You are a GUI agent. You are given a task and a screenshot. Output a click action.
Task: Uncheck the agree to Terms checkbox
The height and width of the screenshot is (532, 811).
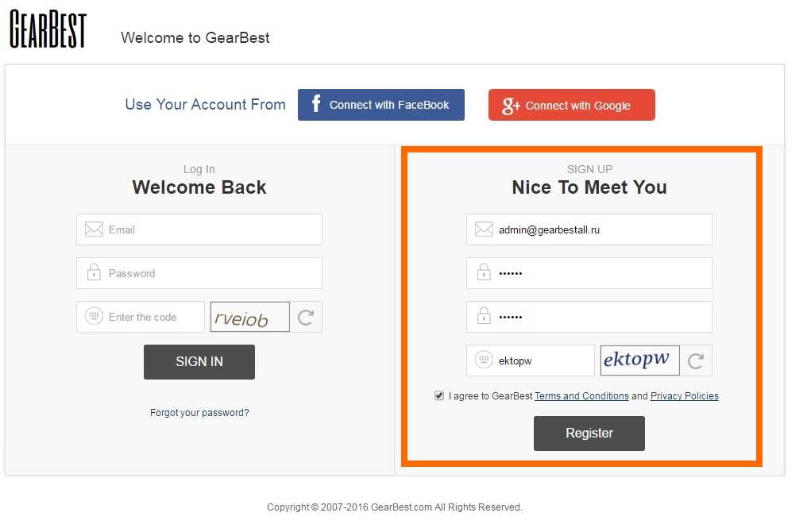(x=439, y=395)
